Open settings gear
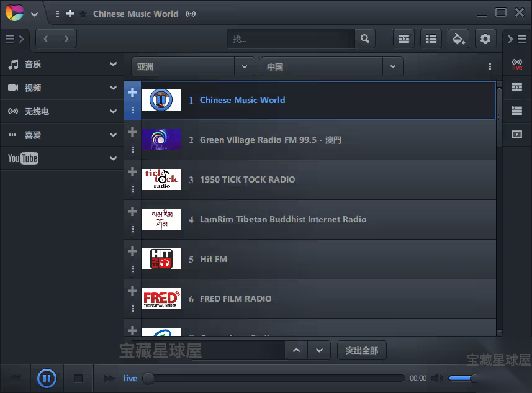This screenshot has height=393, width=532. pyautogui.click(x=485, y=39)
